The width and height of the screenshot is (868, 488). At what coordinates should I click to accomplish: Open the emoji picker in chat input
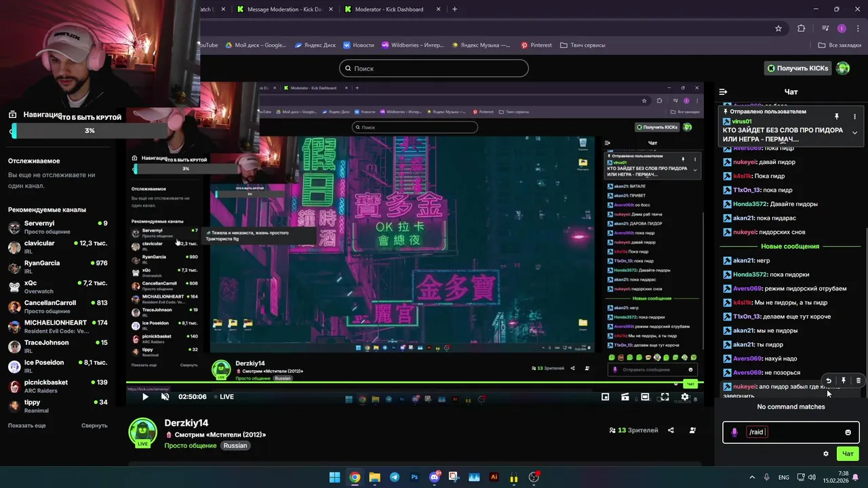(848, 432)
